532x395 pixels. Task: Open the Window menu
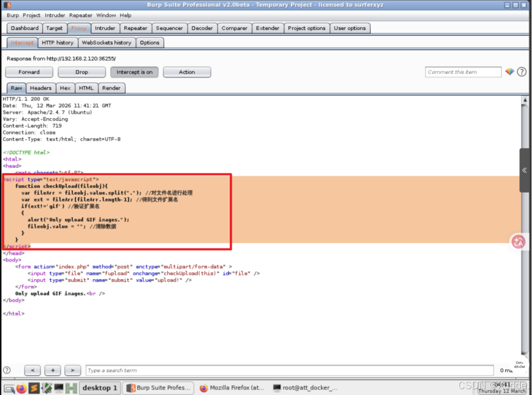[x=106, y=15]
